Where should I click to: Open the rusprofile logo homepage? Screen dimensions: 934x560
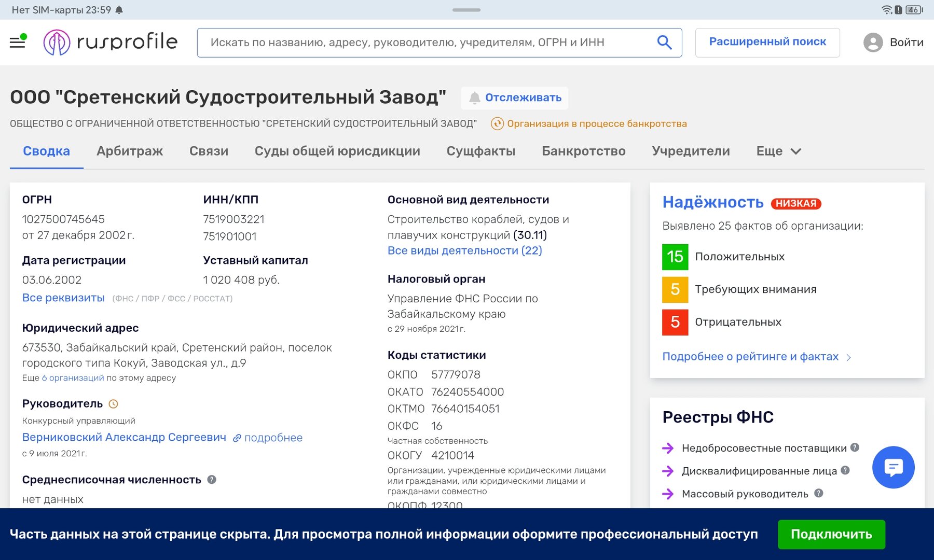click(111, 42)
